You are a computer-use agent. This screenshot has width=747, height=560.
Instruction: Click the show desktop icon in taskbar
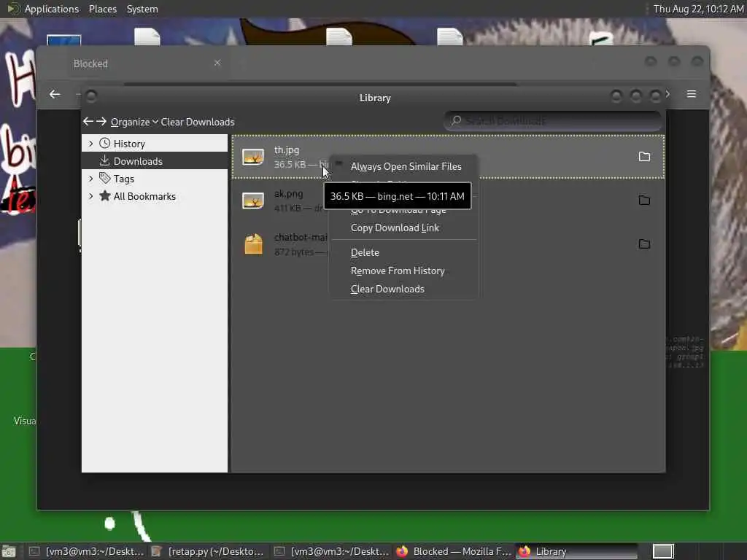[x=9, y=551]
